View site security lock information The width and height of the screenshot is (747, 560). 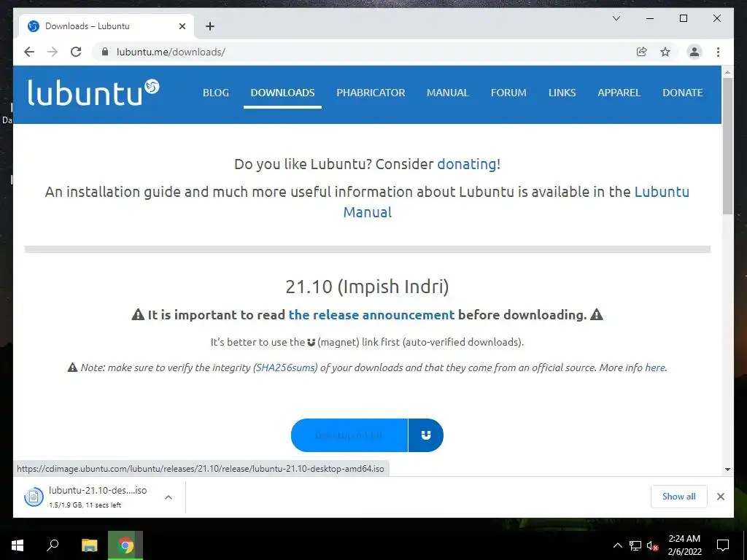[x=105, y=52]
